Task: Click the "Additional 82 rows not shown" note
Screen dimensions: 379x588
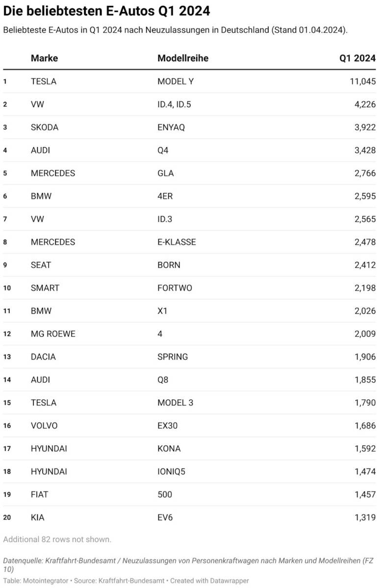Action: (57, 539)
